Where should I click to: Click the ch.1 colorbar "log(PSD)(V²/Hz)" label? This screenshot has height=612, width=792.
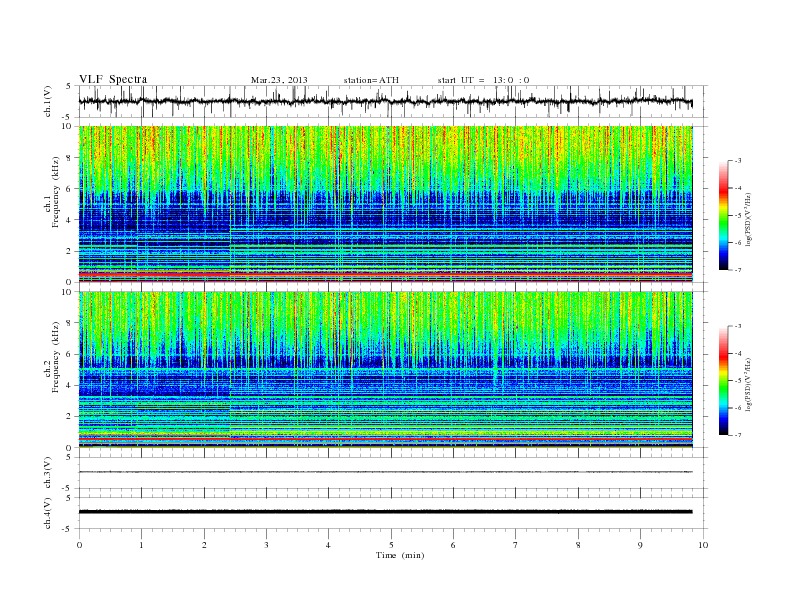[748, 220]
